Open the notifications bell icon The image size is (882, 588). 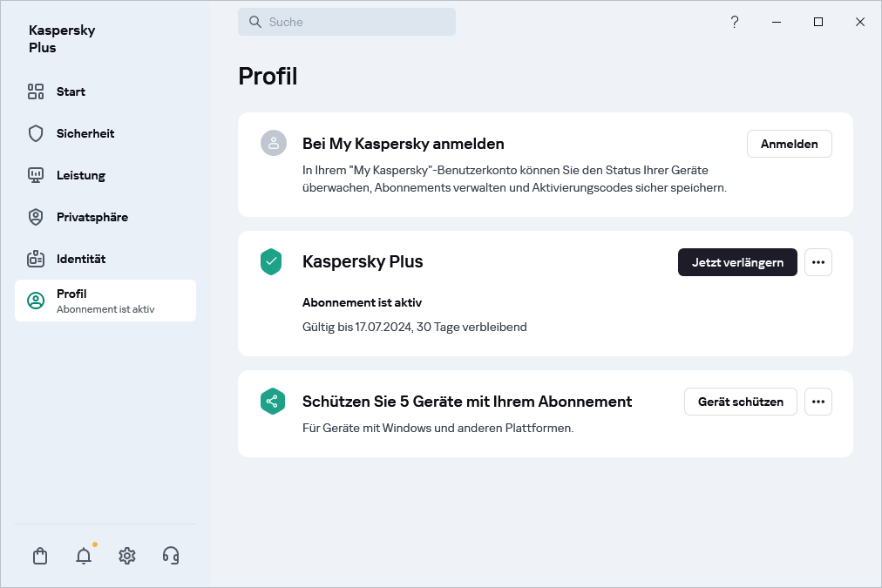[84, 556]
